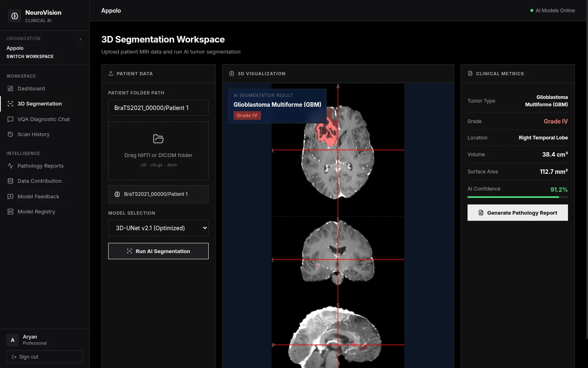Open the 3D-UNet v2.1 model selection dropdown

[x=158, y=228]
